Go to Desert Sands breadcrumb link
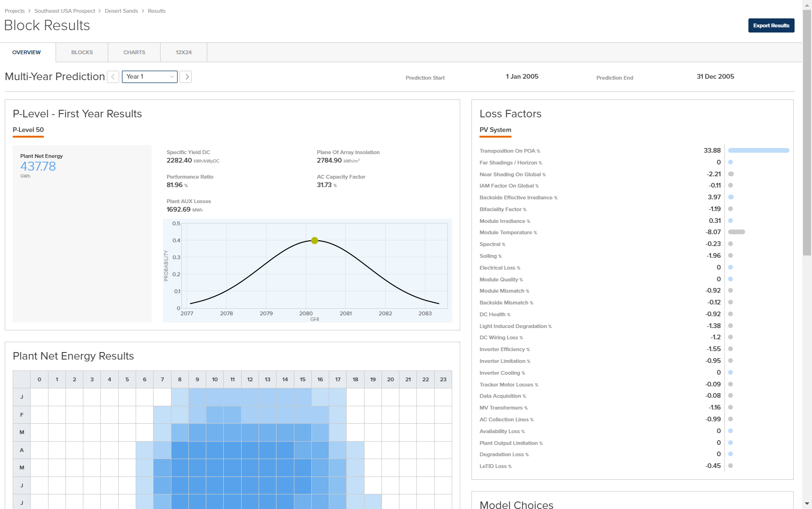The width and height of the screenshot is (812, 509). pyautogui.click(x=122, y=11)
